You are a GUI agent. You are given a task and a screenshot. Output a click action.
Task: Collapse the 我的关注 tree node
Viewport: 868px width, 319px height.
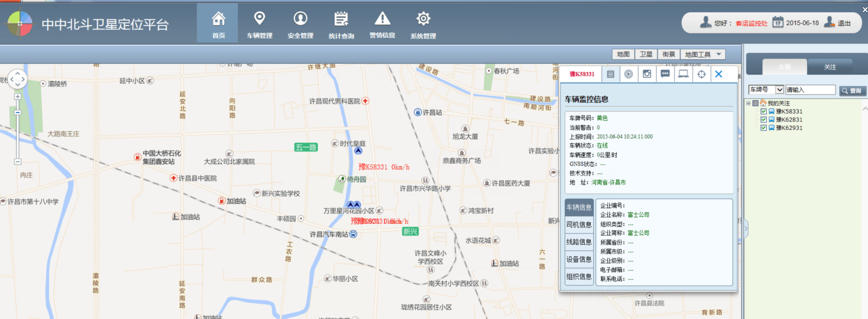point(748,103)
